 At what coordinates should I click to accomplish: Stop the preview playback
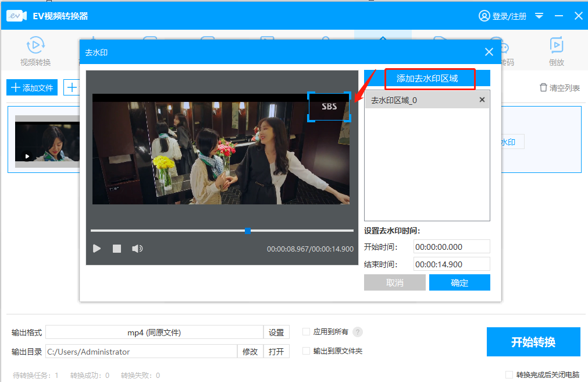[116, 248]
